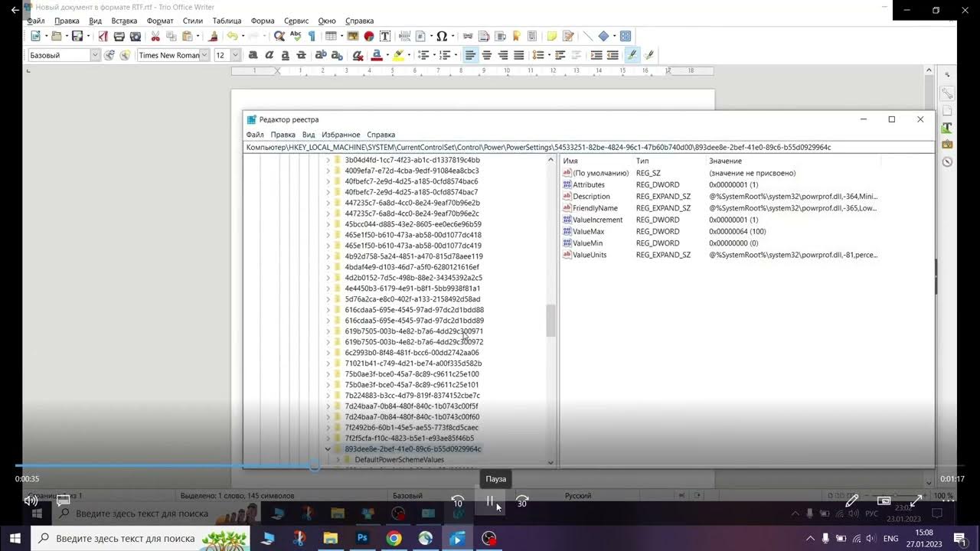This screenshot has width=980, height=551.
Task: Click the font color red A swatch
Action: tap(376, 55)
